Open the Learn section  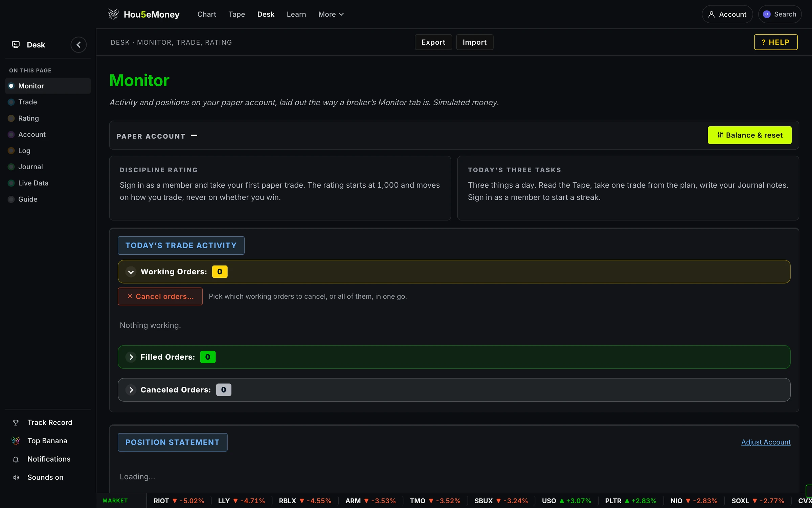click(296, 14)
